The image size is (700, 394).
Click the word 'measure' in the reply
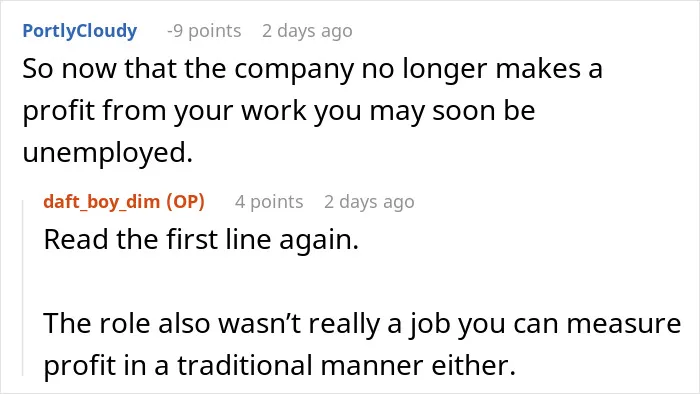[624, 324]
